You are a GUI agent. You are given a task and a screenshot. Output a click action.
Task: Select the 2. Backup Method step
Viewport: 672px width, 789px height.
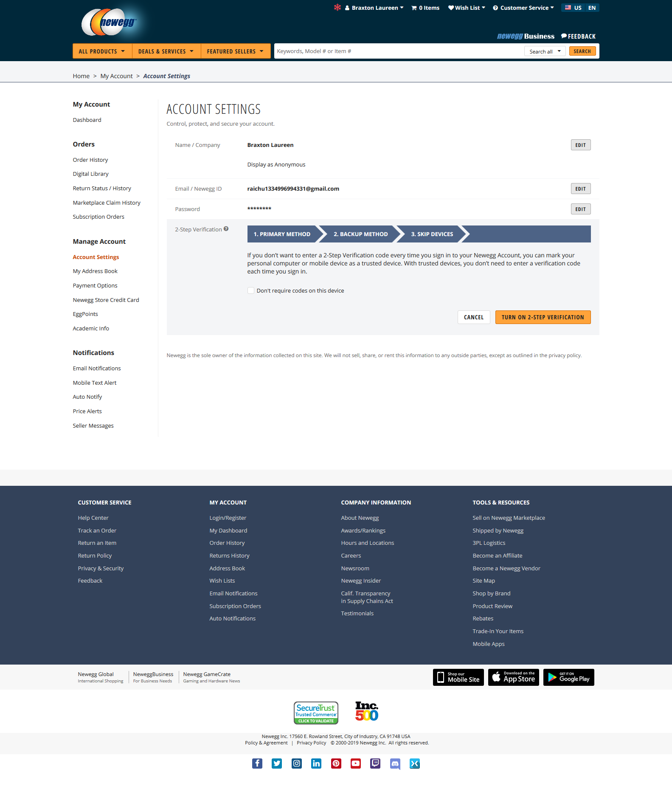tap(360, 234)
